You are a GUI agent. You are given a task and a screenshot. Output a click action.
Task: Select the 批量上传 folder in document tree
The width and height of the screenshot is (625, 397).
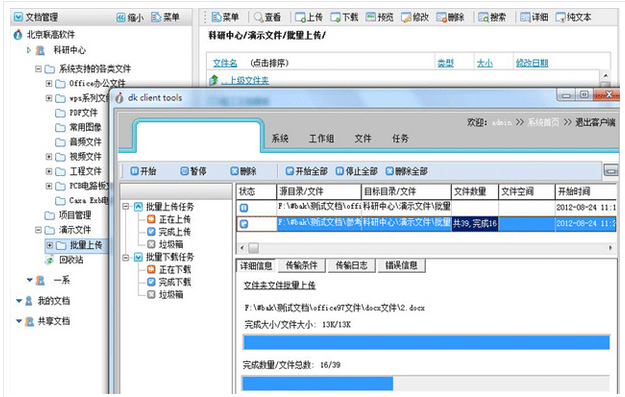click(86, 245)
